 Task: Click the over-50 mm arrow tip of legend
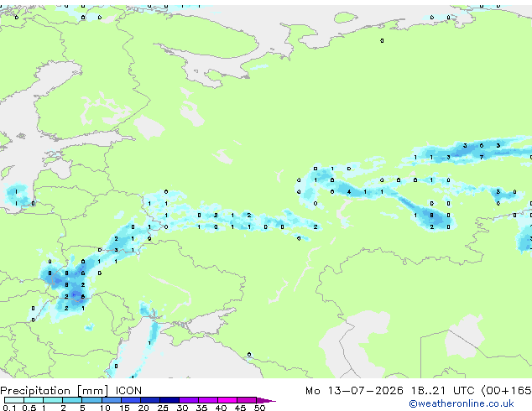(x=266, y=400)
